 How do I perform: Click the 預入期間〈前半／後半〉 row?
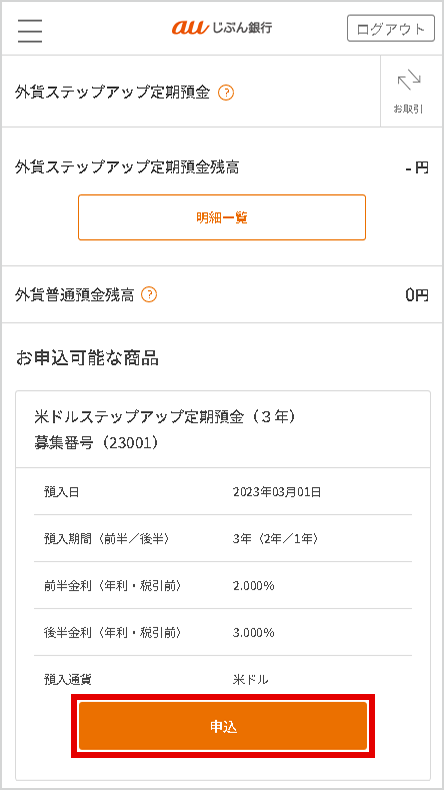click(x=223, y=539)
